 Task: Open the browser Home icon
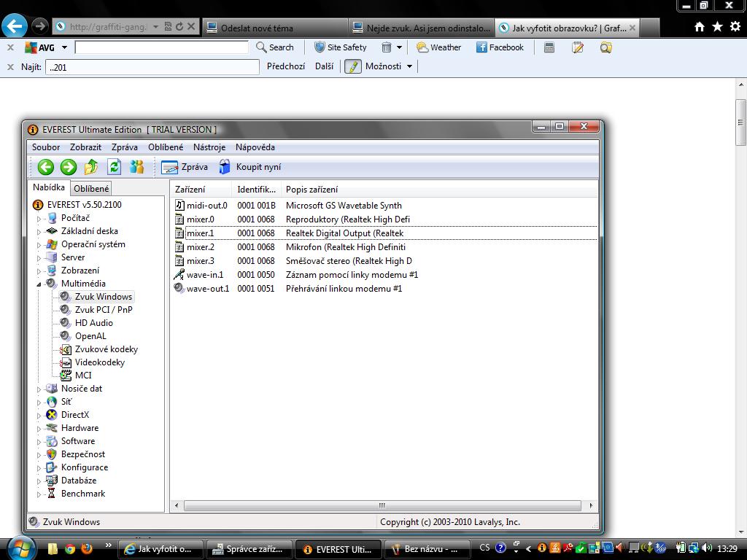tap(700, 27)
